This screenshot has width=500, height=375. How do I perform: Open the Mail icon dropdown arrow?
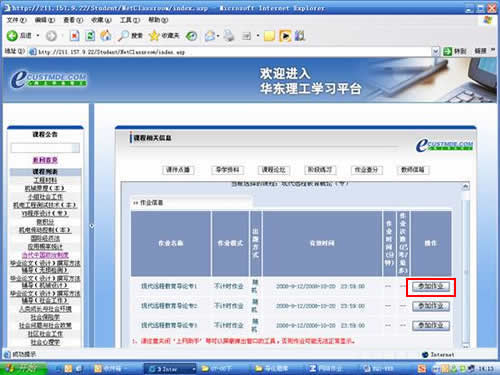coord(218,36)
